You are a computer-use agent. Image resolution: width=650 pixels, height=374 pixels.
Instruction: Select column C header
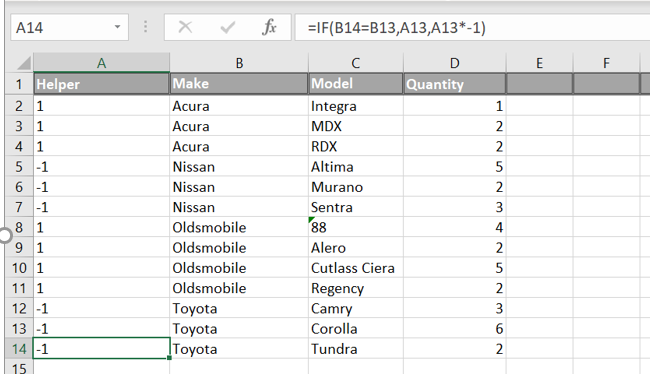tap(356, 63)
